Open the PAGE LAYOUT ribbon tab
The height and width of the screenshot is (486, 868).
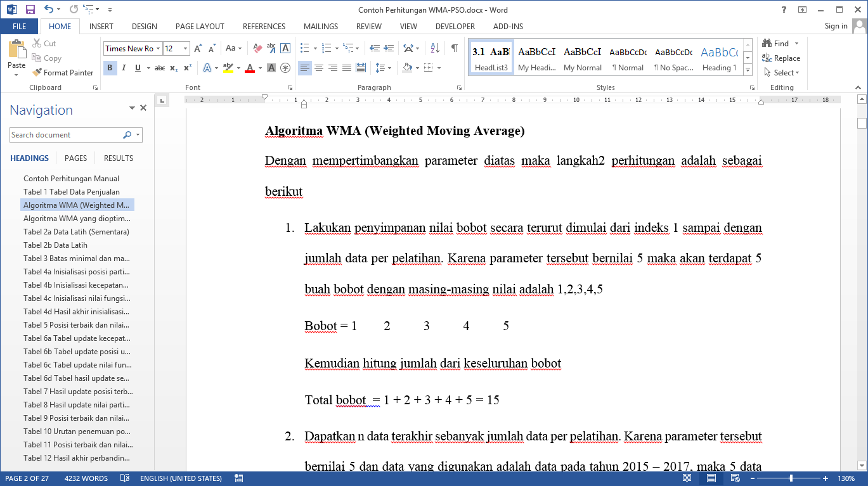[x=200, y=27]
